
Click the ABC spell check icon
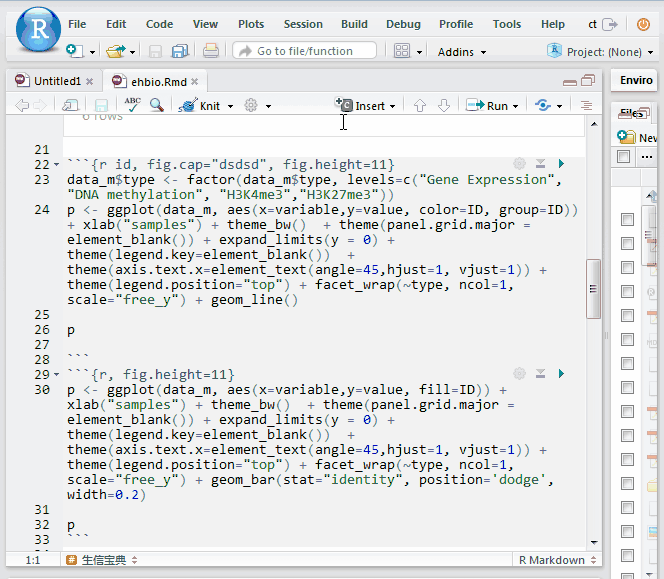[x=132, y=104]
